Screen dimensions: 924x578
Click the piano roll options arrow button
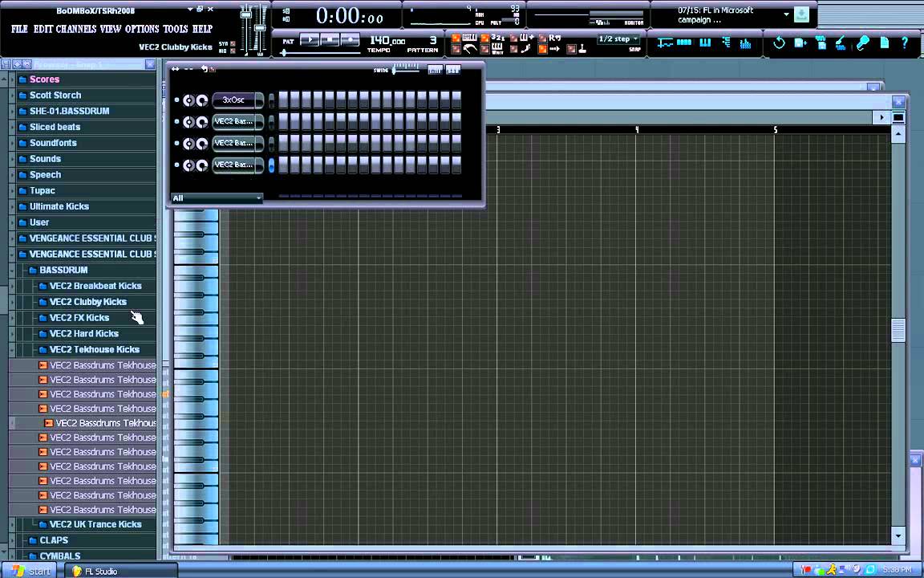click(x=881, y=117)
